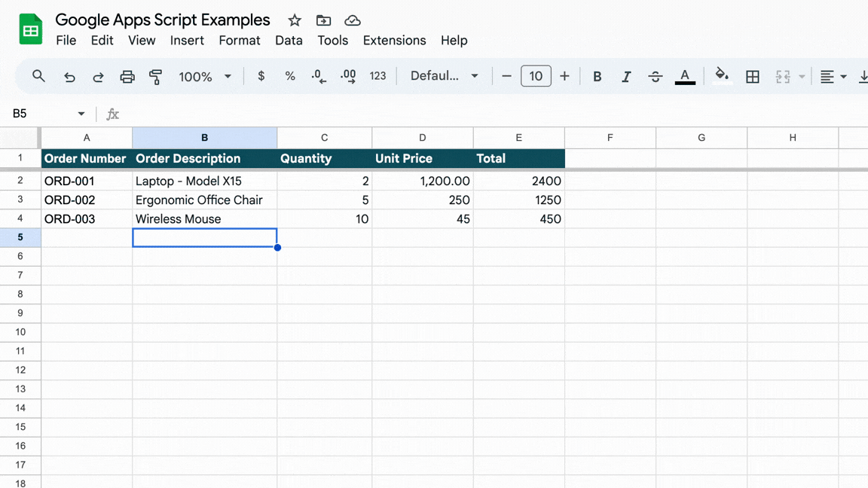Decrease decimal places
Screen dimensions: 868x488
coord(319,76)
